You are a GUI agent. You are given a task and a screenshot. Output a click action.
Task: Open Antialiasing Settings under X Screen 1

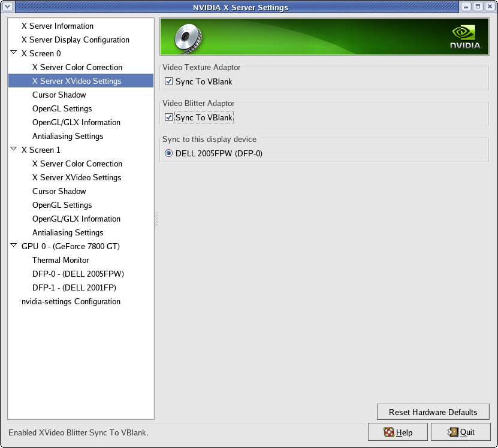click(x=68, y=233)
